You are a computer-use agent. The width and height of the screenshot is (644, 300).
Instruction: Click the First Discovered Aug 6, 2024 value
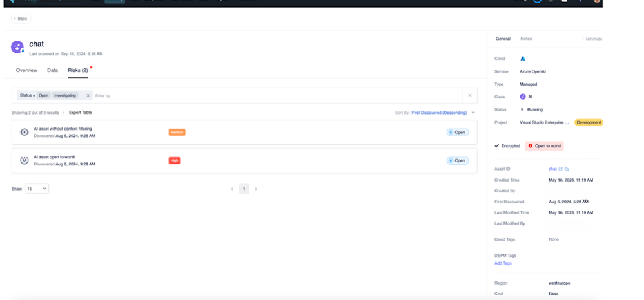point(569,202)
